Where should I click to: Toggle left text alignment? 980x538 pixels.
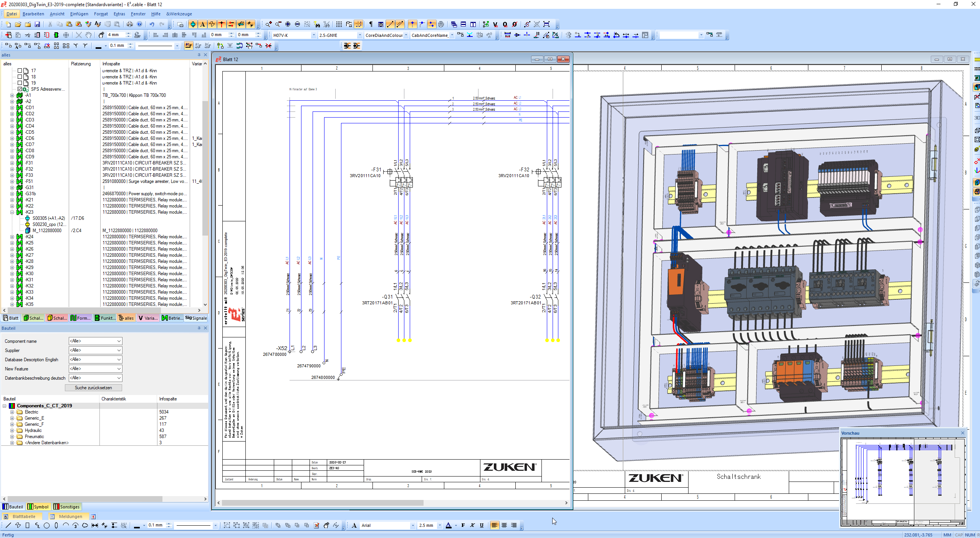click(x=495, y=525)
